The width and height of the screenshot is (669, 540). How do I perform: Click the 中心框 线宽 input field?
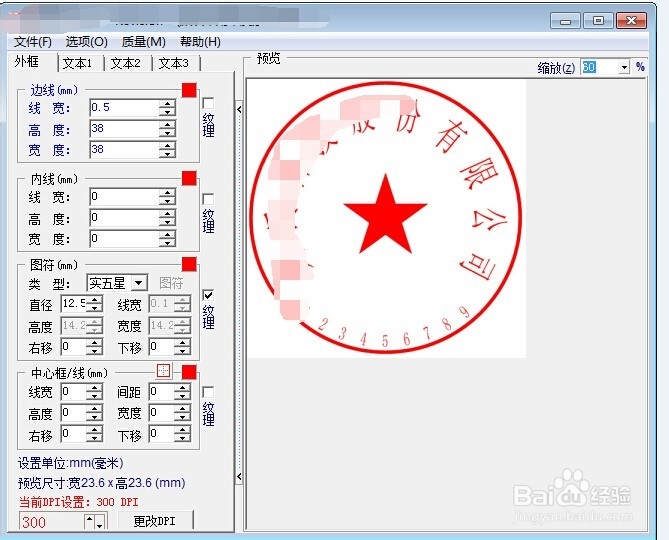point(74,392)
